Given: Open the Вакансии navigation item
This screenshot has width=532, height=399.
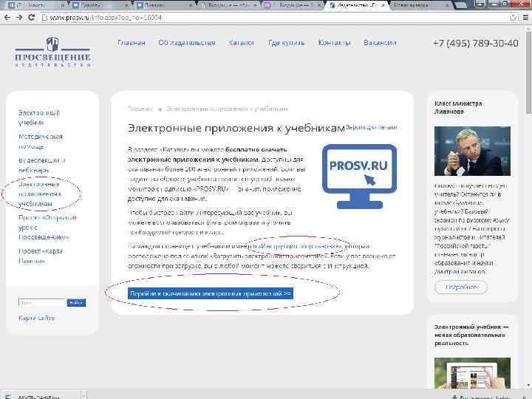Looking at the screenshot, I should 380,43.
